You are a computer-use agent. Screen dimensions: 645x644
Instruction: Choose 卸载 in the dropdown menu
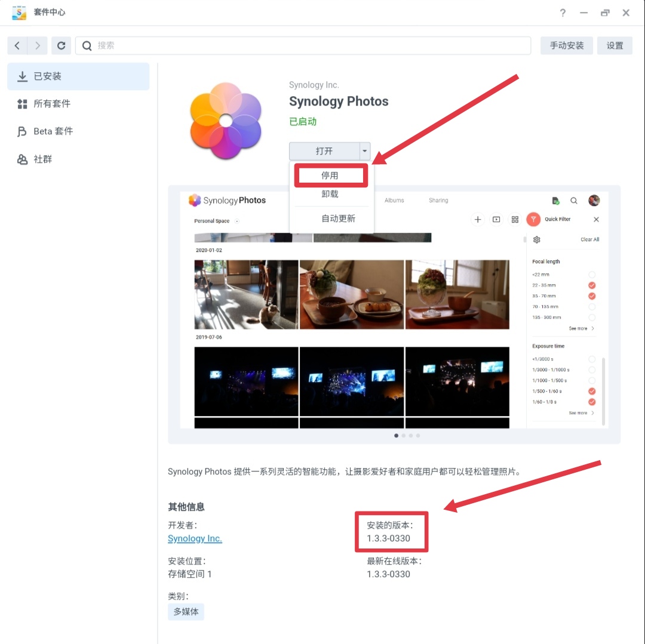pyautogui.click(x=330, y=194)
